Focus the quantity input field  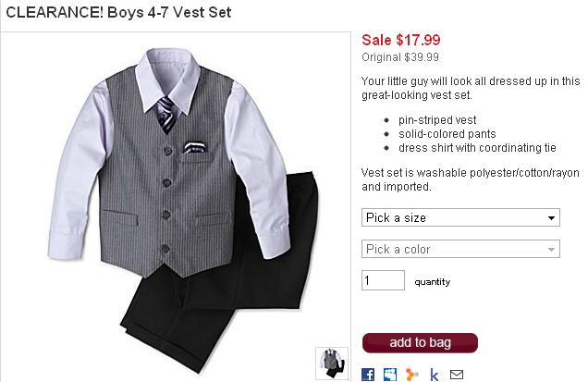tap(383, 280)
